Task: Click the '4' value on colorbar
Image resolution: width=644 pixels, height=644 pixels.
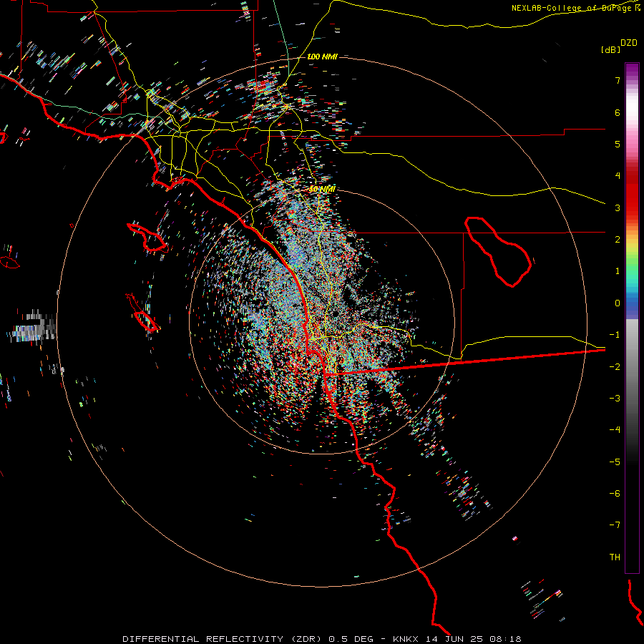Action: pyautogui.click(x=618, y=176)
